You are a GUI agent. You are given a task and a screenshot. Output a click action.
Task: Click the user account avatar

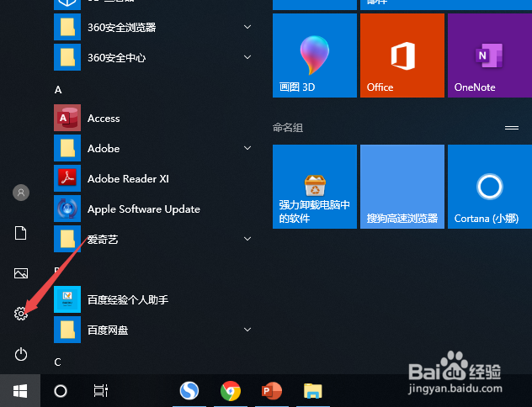click(21, 193)
